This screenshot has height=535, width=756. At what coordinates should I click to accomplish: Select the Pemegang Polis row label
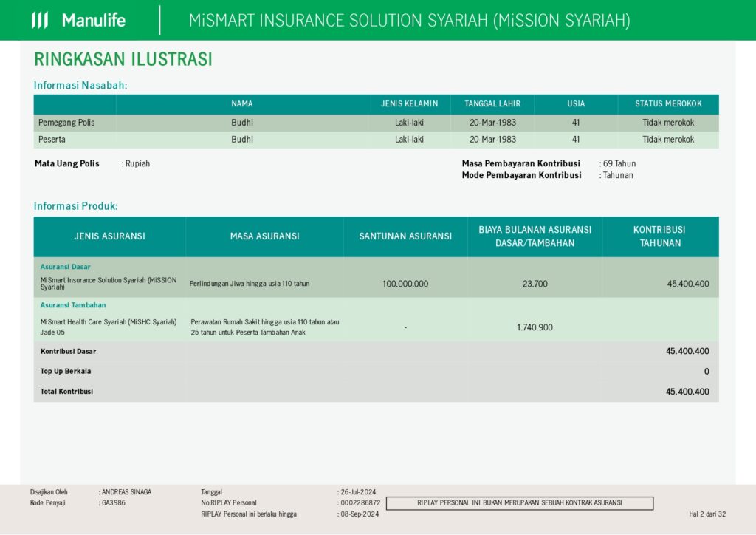click(x=66, y=123)
